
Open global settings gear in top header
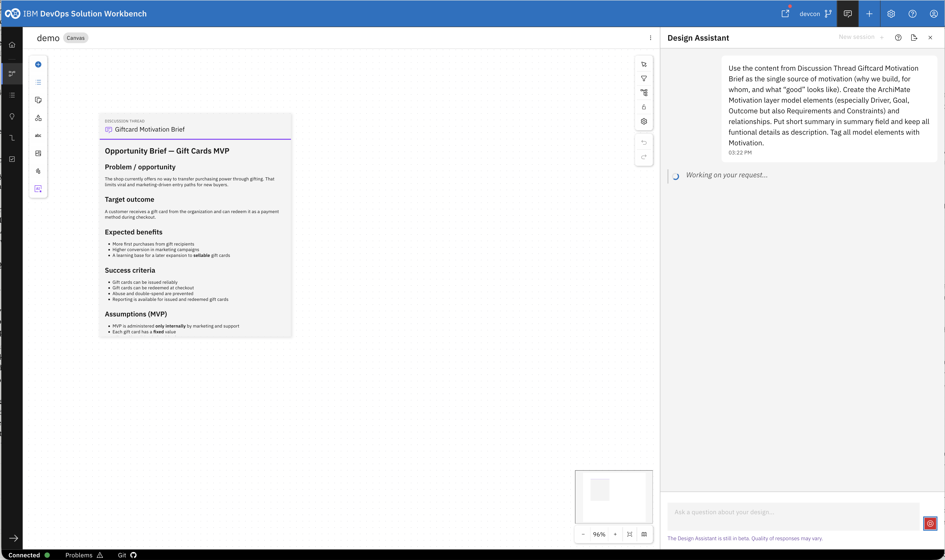[891, 14]
